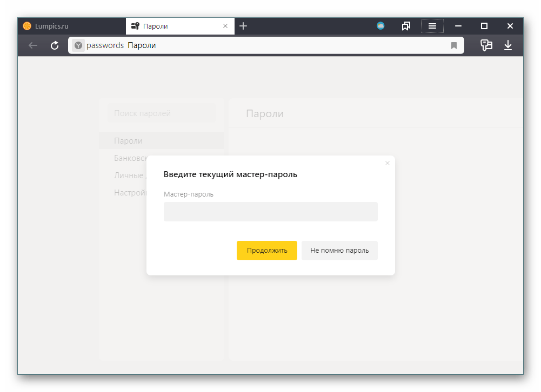
Task: Click the weather widget icon in title bar
Action: 380,26
